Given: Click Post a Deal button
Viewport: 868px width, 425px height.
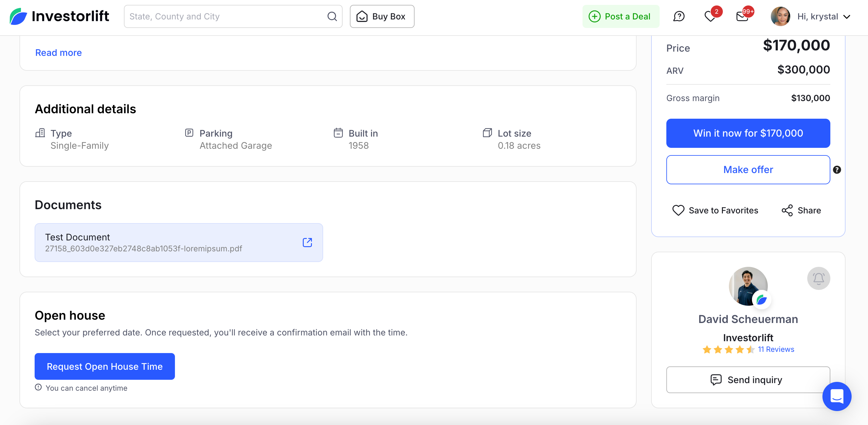Looking at the screenshot, I should [x=620, y=16].
